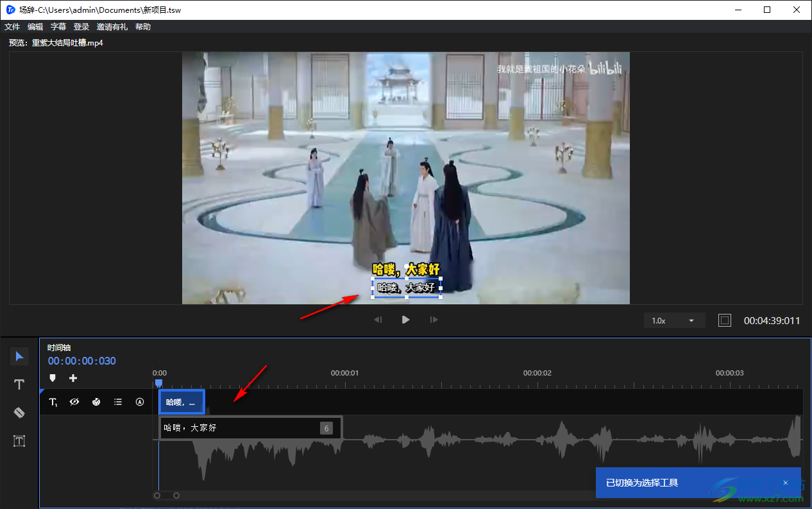Viewport: 812px width, 509px height.
Task: Click the timeline zoom scrollbar left handle
Action: (157, 496)
